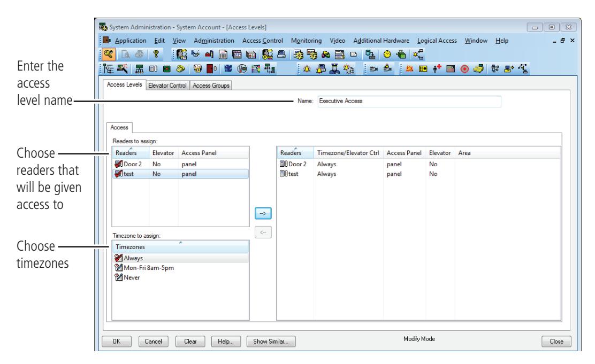
Task: Click the green chips toolbar icon
Action: point(401,54)
